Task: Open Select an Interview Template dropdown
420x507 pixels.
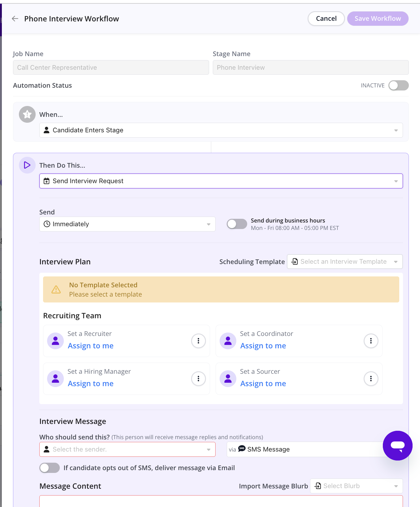Action: pos(345,262)
